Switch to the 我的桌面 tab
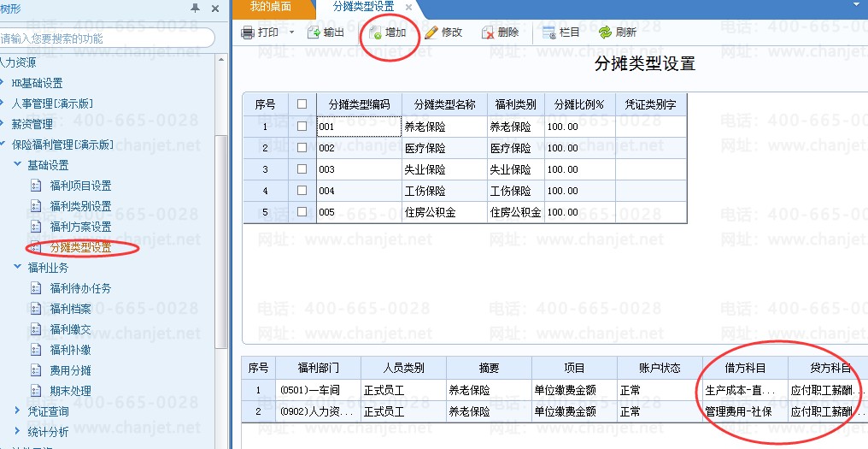Viewport: 868px width, 449px height. 271,7
